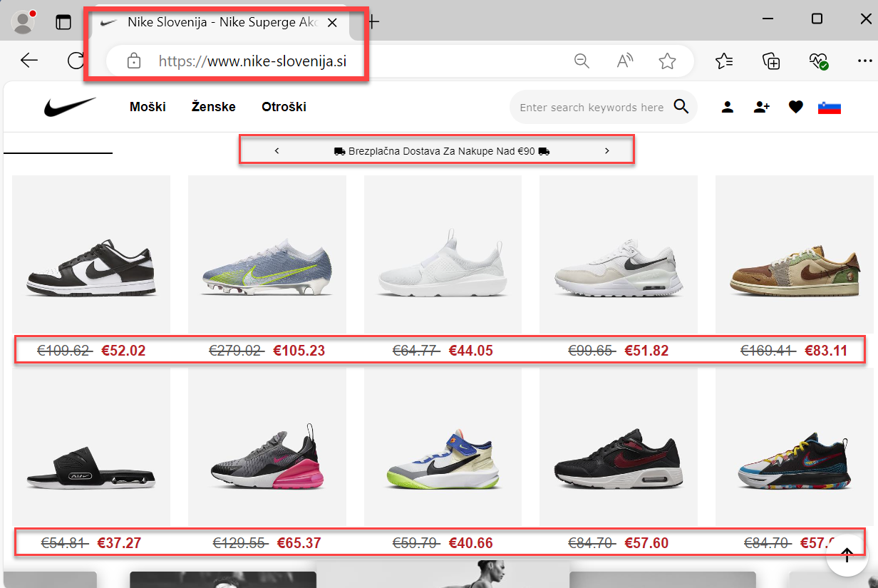Open the tab actions menu icon
Viewport: 878px width, 588px height.
pyautogui.click(x=64, y=22)
